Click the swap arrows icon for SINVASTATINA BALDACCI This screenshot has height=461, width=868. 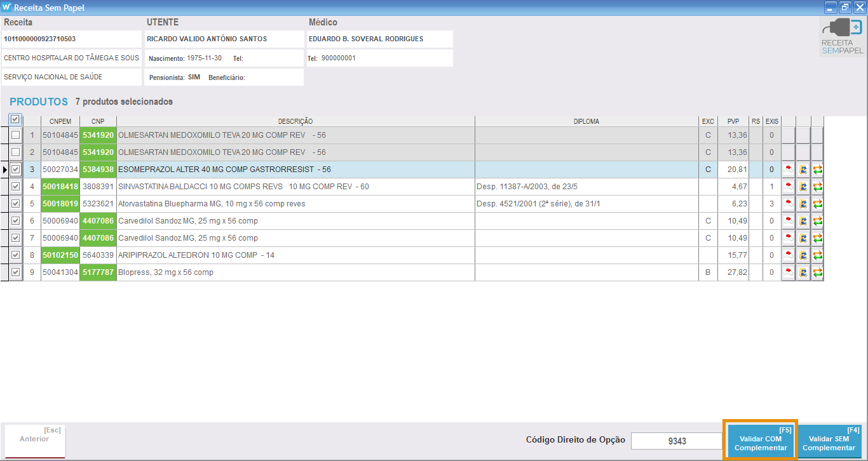817,187
